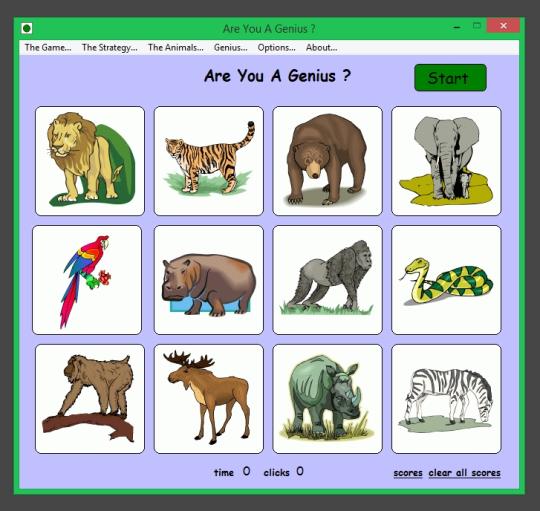
Task: Choose the zebra picture card
Action: pos(446,399)
